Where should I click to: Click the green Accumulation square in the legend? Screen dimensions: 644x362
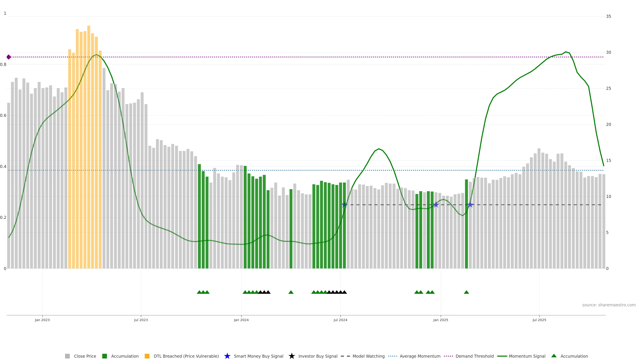click(x=104, y=356)
